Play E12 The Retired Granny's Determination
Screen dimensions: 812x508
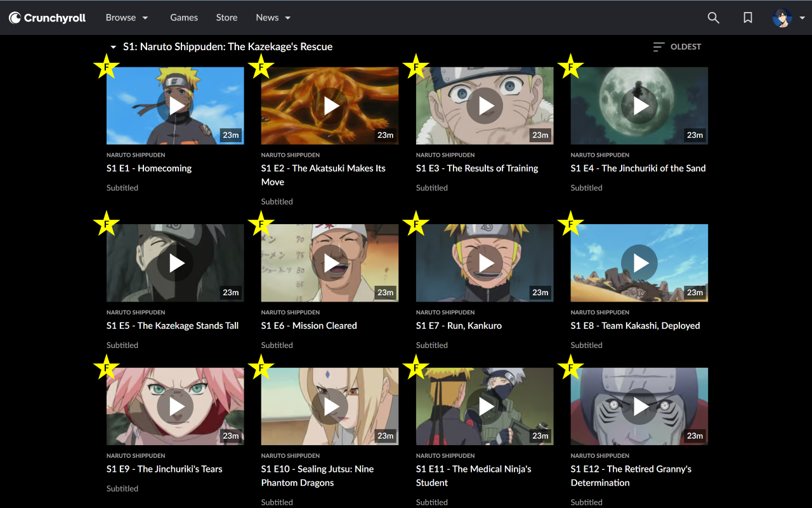[639, 406]
